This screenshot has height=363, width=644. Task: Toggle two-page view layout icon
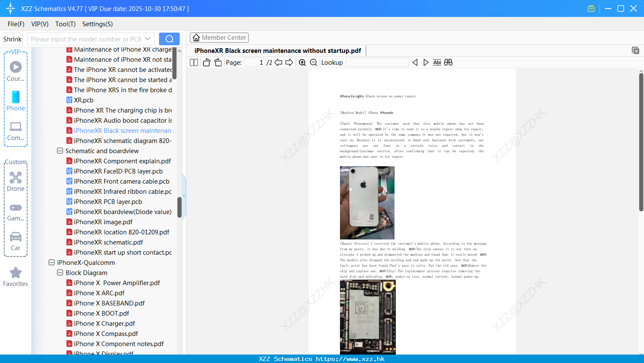(x=194, y=63)
